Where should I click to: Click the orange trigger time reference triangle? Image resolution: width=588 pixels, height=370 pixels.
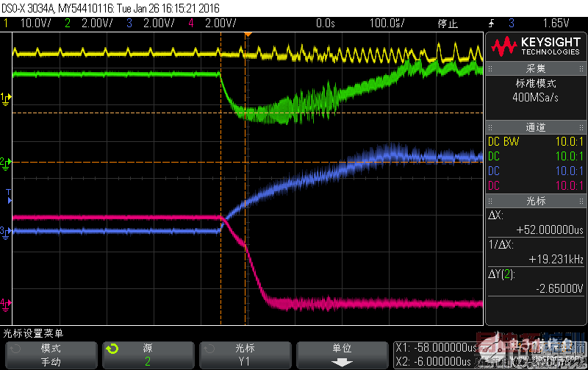248,35
